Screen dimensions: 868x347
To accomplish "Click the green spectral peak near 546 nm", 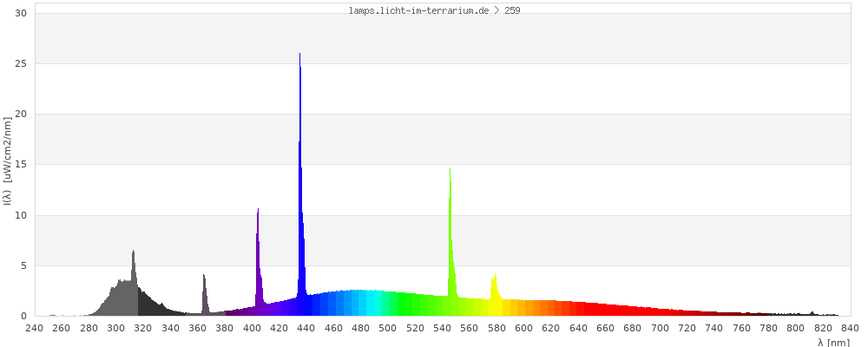I will (x=451, y=244).
